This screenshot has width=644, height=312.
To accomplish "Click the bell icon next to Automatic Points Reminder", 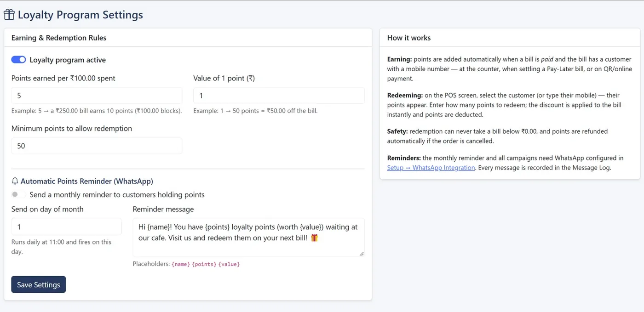I will point(15,181).
